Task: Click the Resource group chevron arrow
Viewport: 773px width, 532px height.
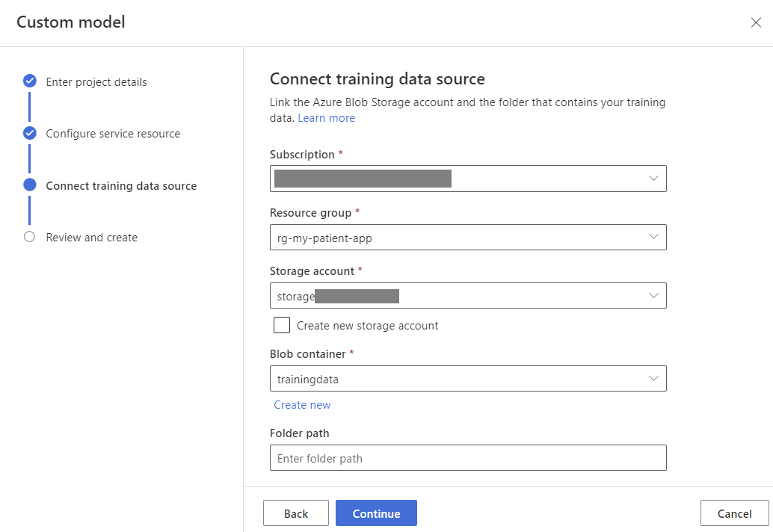Action: pyautogui.click(x=653, y=237)
